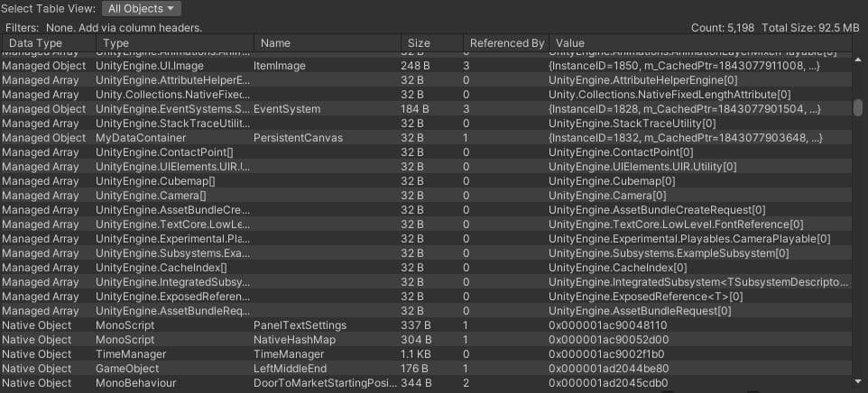
Task: Click the Value column header
Action: pos(570,43)
